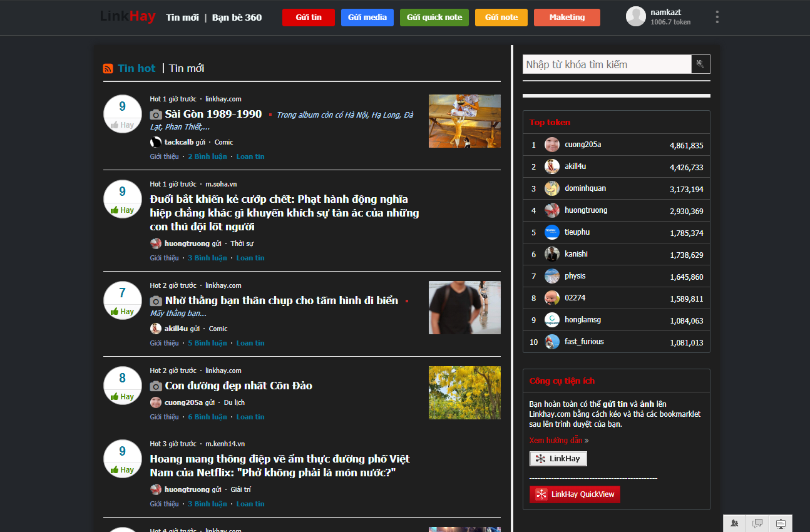Click dominhquan avatar in Top token list
The width and height of the screenshot is (810, 532).
(552, 188)
